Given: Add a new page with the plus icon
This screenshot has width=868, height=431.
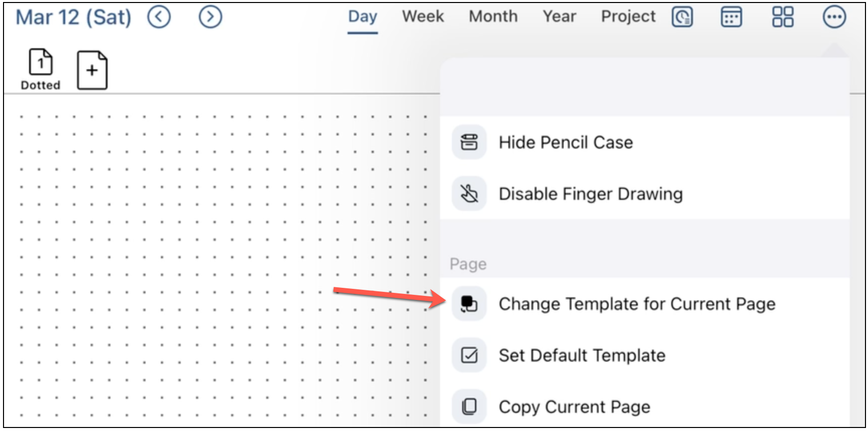Looking at the screenshot, I should (92, 70).
